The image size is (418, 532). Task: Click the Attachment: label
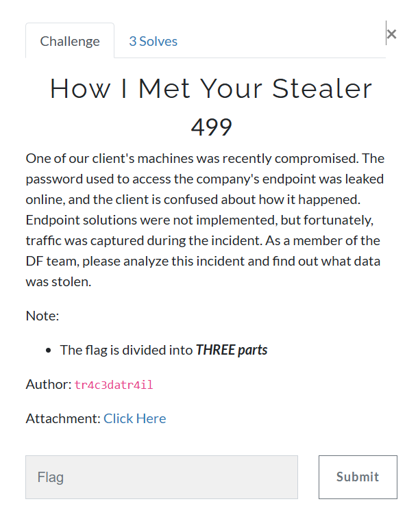[63, 418]
